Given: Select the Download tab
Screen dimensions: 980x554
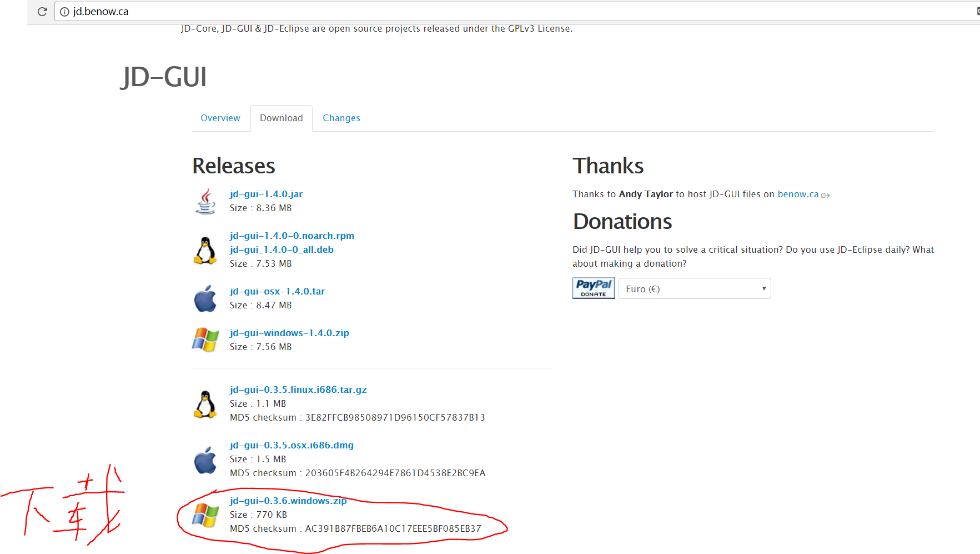Looking at the screenshot, I should (x=282, y=118).
